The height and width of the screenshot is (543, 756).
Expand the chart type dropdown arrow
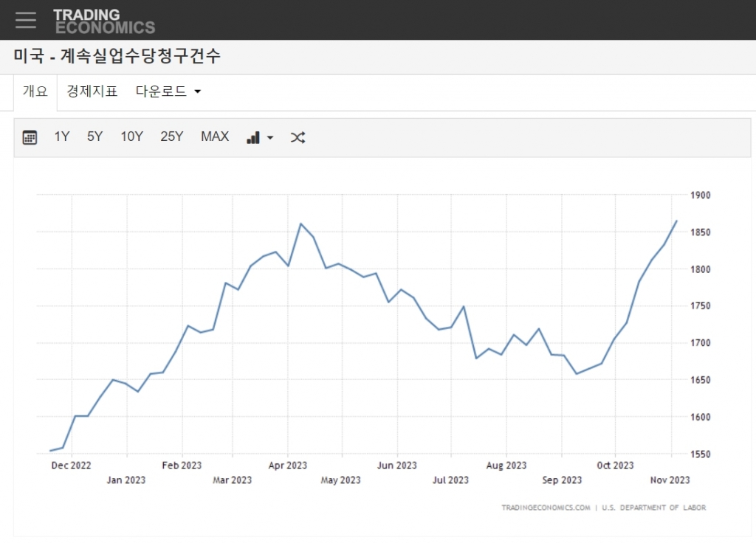tap(270, 138)
